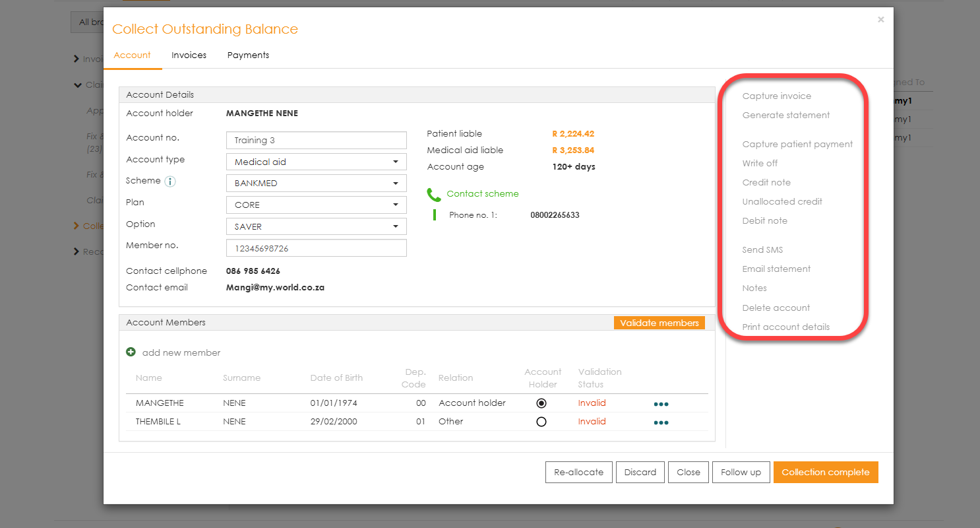Close dialog with the X icon
980x528 pixels.
(880, 20)
